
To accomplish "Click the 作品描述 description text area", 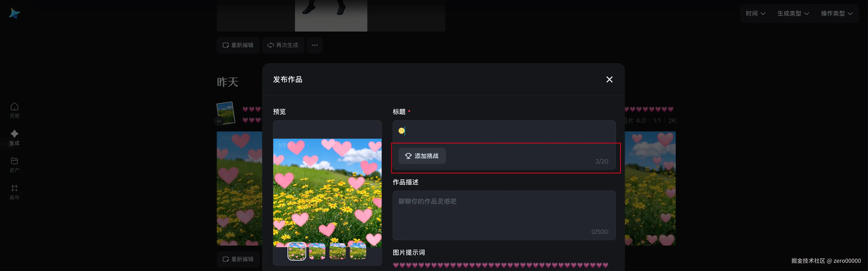I will 504,215.
